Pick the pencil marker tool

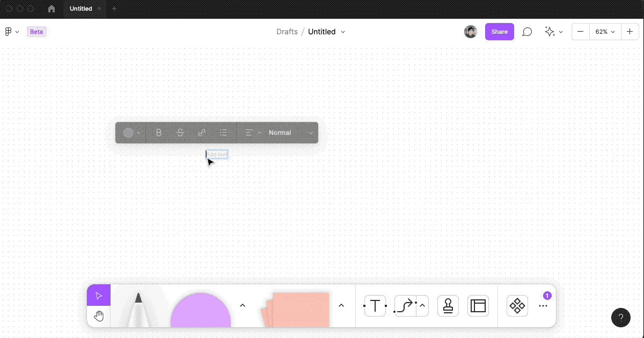click(x=138, y=309)
